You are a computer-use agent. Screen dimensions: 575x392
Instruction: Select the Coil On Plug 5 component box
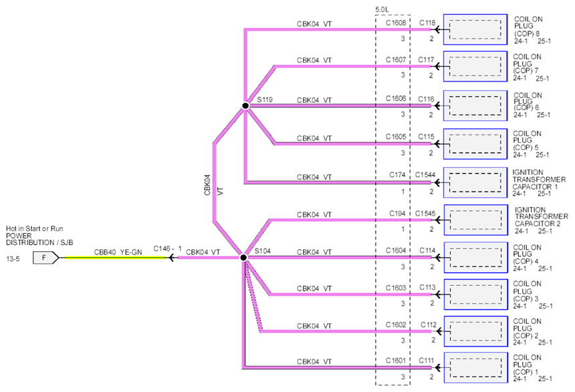point(475,144)
